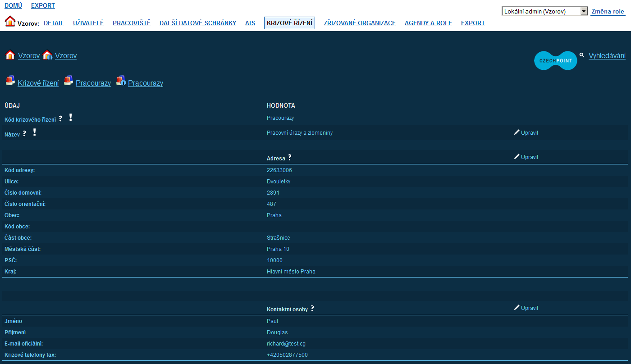
Task: Click Upravit for Kontaktní osoby section
Action: pos(530,308)
